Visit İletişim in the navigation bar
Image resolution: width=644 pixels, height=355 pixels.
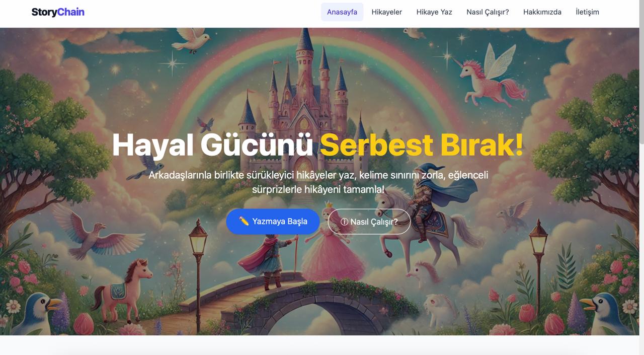coord(587,12)
